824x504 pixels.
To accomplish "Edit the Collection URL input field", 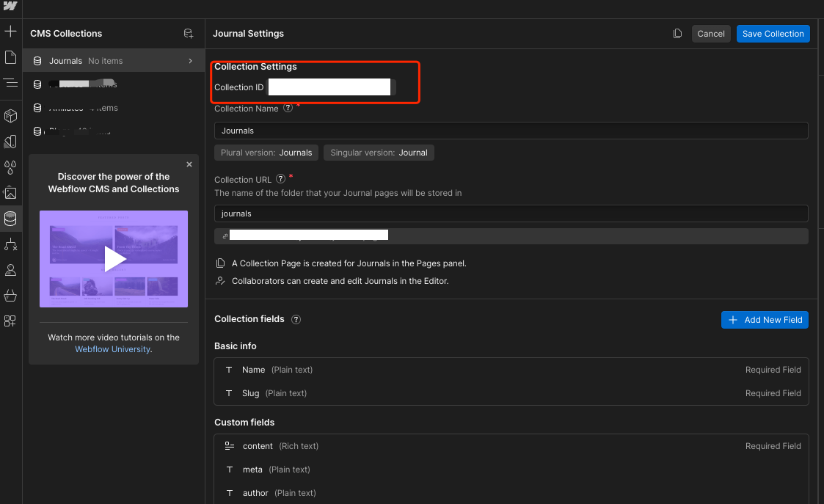I will point(511,213).
